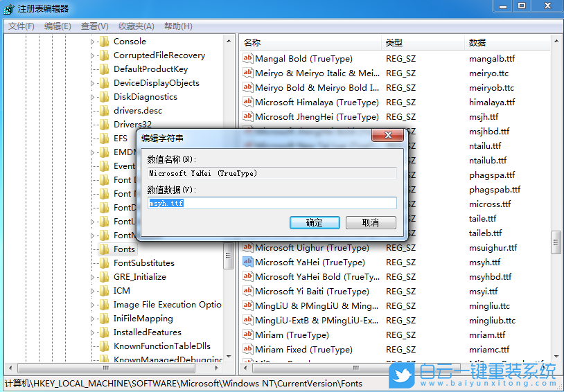564x392 pixels.
Task: Click the Meiryo Bold value icon
Action: click(247, 87)
